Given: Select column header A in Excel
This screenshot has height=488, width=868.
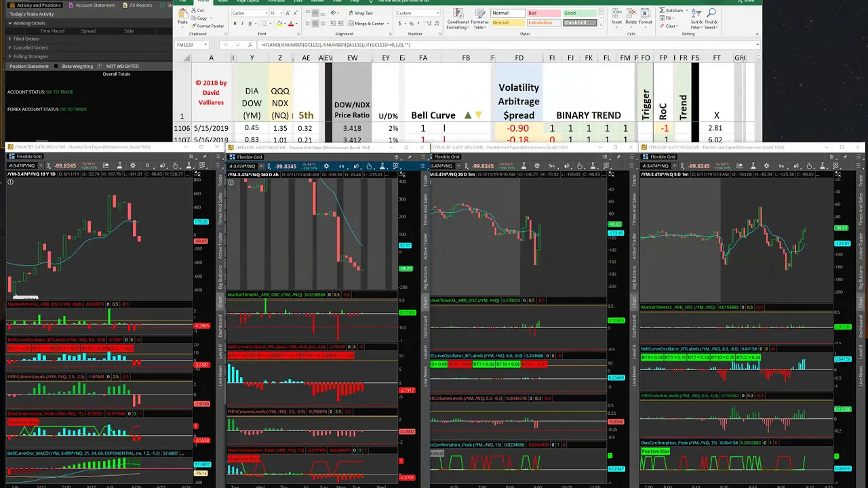Looking at the screenshot, I should (x=211, y=58).
